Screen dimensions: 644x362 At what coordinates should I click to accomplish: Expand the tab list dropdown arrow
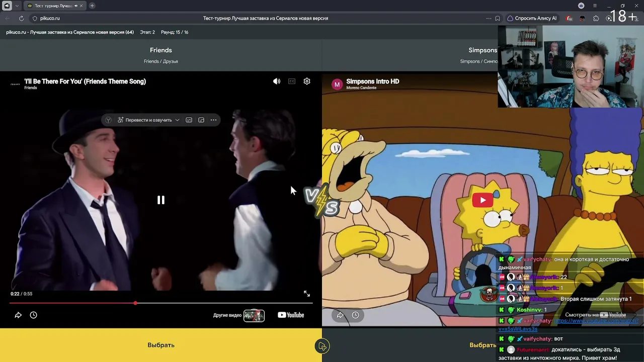pyautogui.click(x=17, y=6)
